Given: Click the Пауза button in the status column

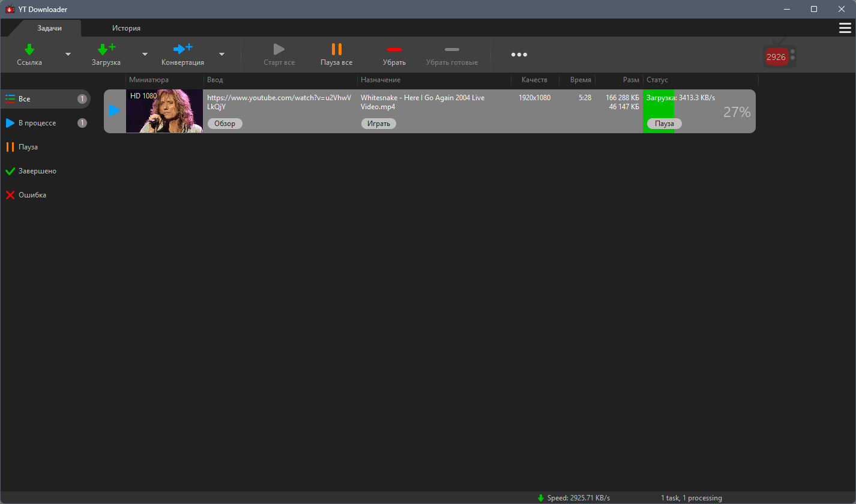Looking at the screenshot, I should [x=665, y=124].
